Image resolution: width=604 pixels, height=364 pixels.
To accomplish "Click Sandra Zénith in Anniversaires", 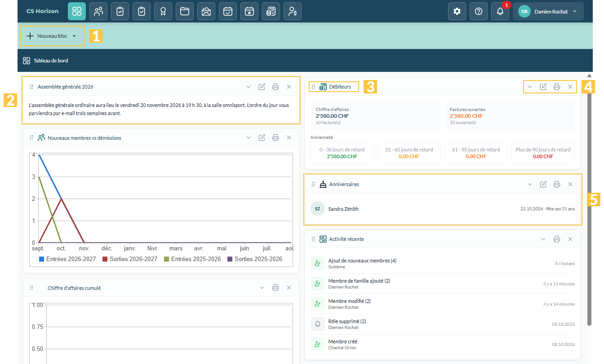I will click(343, 209).
